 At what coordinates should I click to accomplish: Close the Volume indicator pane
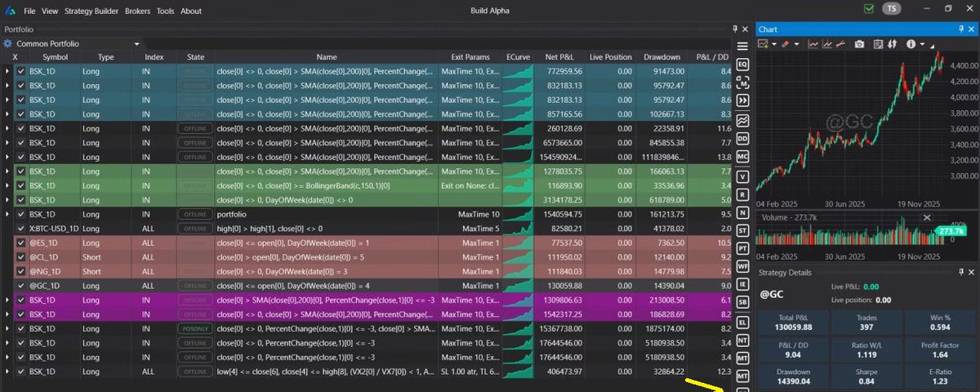coord(926,217)
